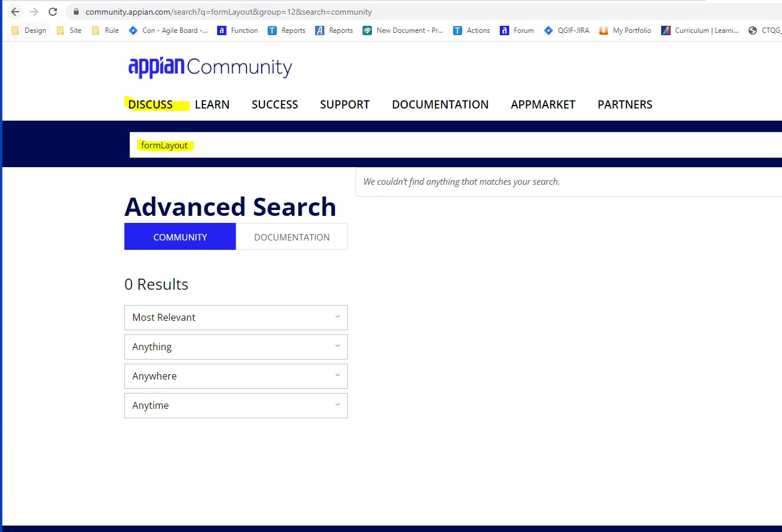
Task: Open the Rule bookmark folder
Action: point(106,31)
